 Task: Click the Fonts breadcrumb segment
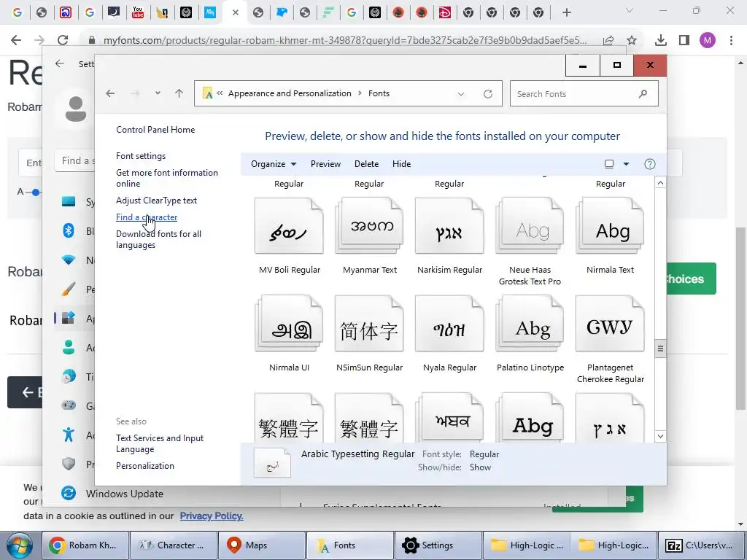tap(379, 93)
